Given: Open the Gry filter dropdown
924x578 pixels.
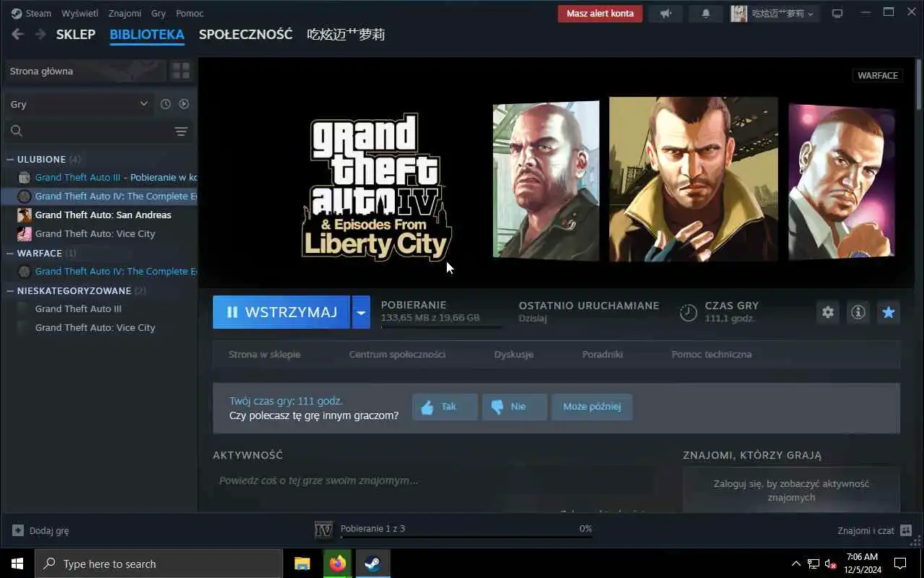Looking at the screenshot, I should (x=79, y=104).
